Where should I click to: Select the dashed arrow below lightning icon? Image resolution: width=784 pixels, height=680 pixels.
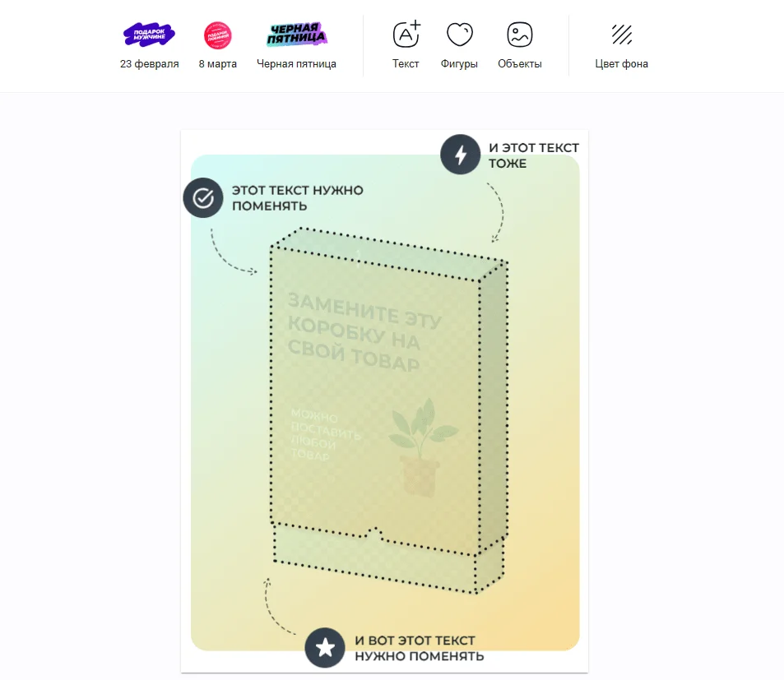tap(496, 212)
